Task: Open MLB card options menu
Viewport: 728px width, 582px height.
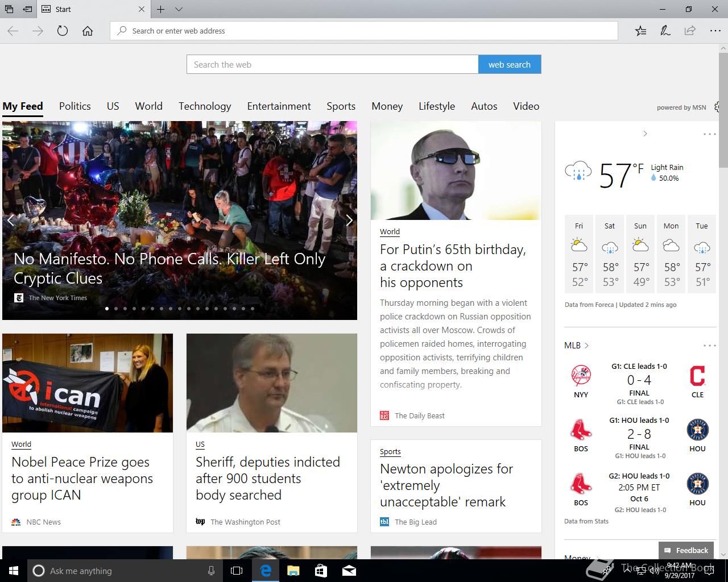Action: [x=709, y=346]
